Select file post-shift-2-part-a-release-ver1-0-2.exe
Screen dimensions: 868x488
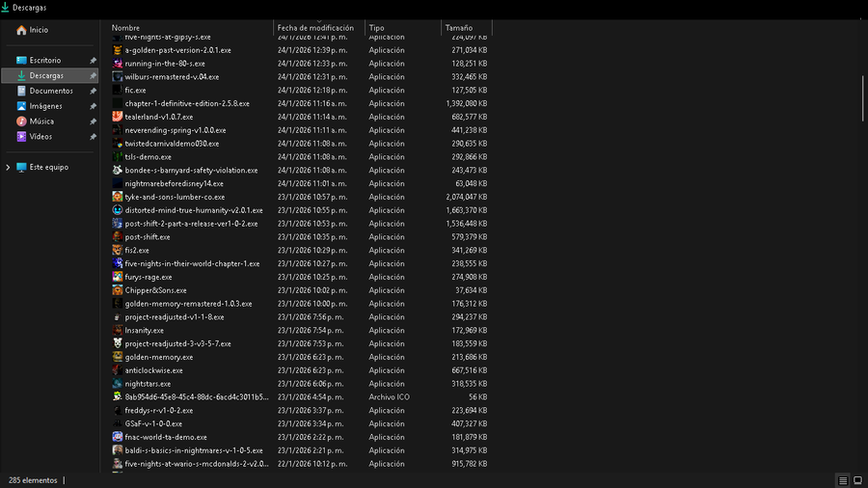pos(192,224)
